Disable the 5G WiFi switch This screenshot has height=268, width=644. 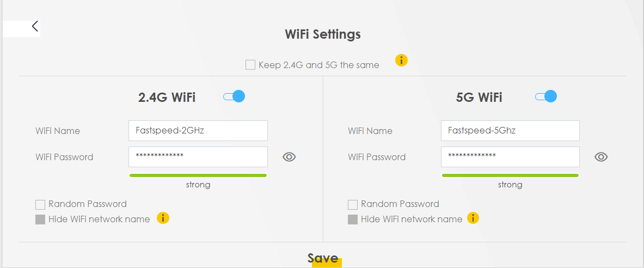(546, 96)
